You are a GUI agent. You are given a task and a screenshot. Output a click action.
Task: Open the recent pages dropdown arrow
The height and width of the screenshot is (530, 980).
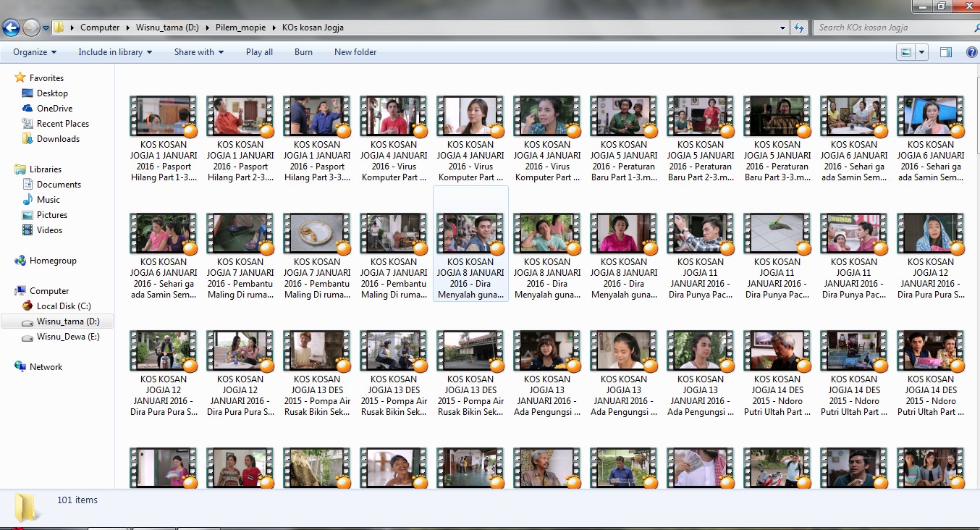(x=46, y=28)
